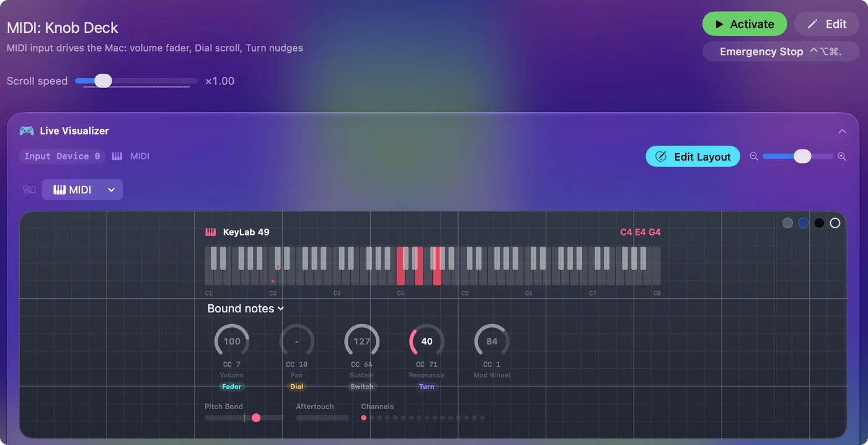The width and height of the screenshot is (868, 445).
Task: Expand the Bound notes dropdown
Action: pos(246,309)
